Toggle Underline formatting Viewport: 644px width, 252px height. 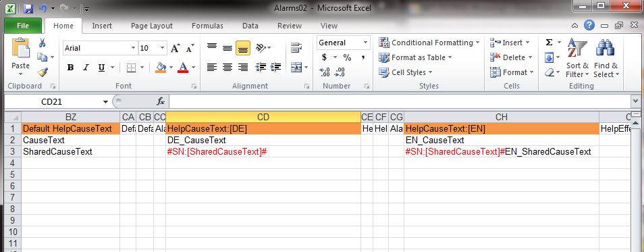coord(101,68)
